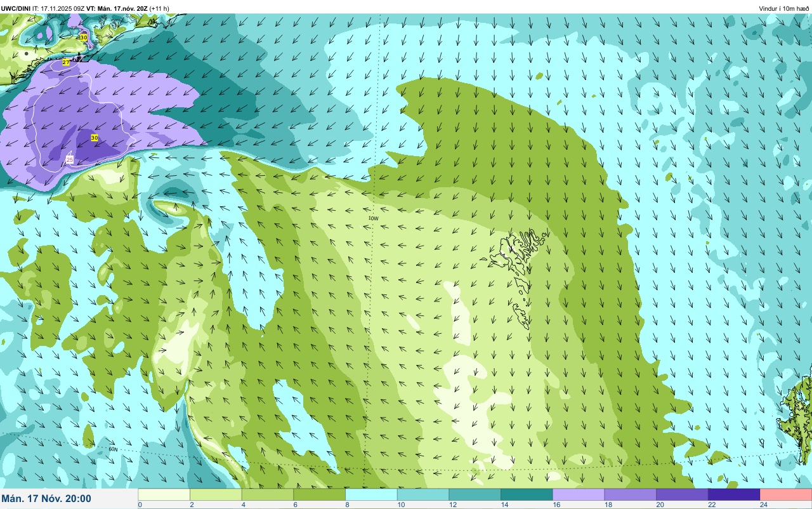The height and width of the screenshot is (509, 812).
Task: Pick the 10–12 aqua legend swatch
Action: click(x=423, y=494)
